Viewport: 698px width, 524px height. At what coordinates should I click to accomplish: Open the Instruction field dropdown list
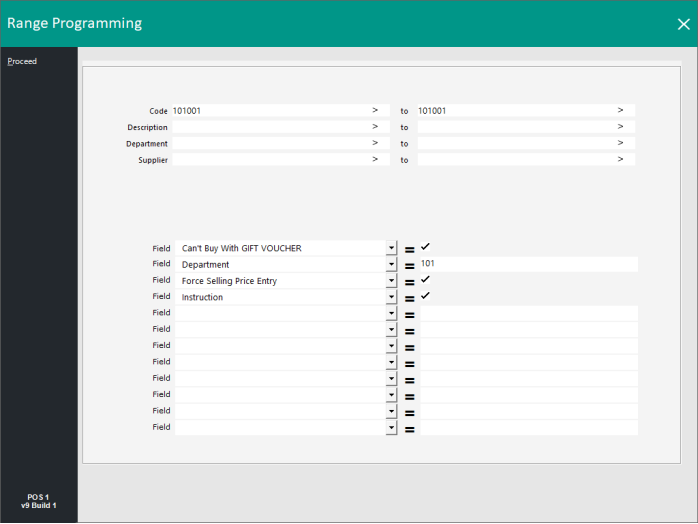tap(391, 297)
